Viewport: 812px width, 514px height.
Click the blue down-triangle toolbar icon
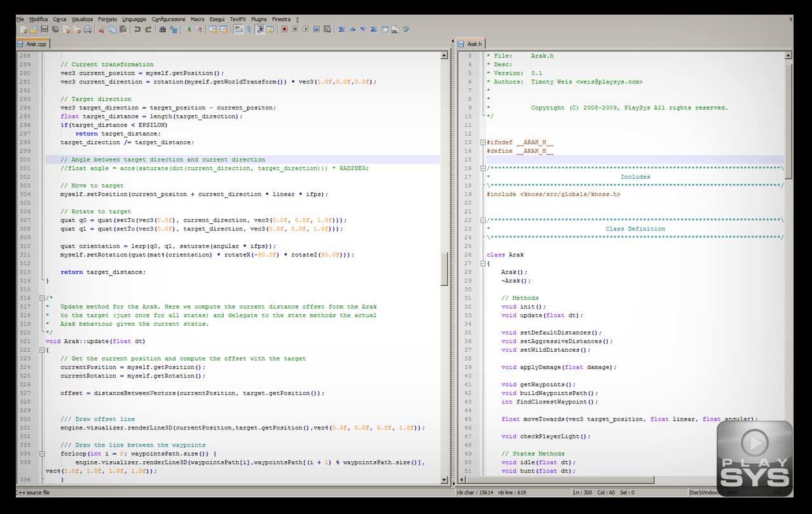point(363,29)
